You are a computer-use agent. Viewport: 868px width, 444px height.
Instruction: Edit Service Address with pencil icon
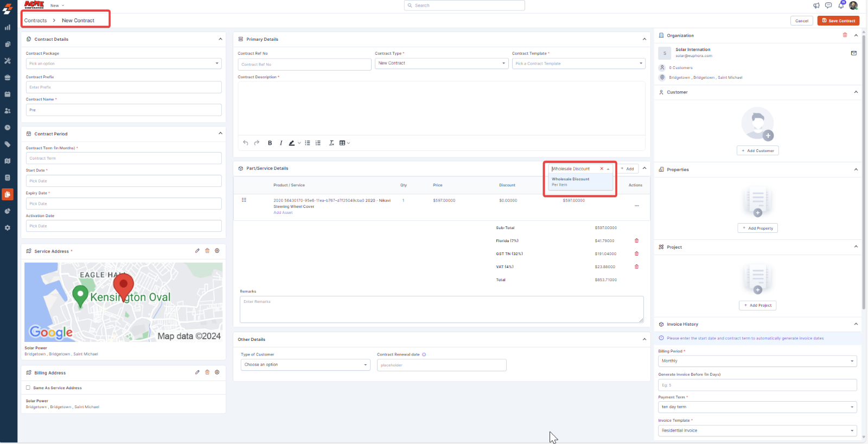[x=197, y=251]
